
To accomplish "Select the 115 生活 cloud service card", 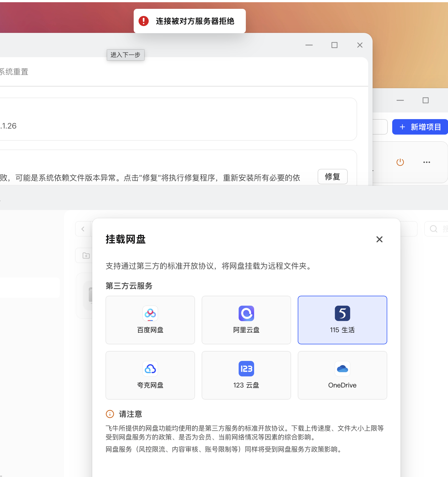I will pyautogui.click(x=342, y=320).
